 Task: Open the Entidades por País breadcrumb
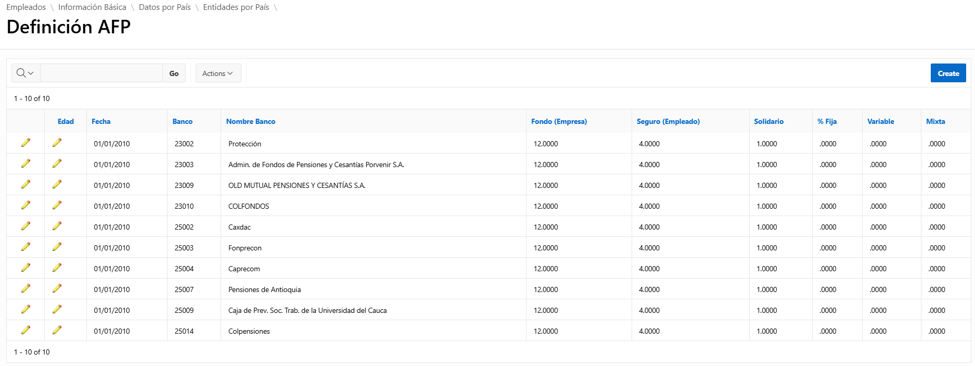coord(236,7)
